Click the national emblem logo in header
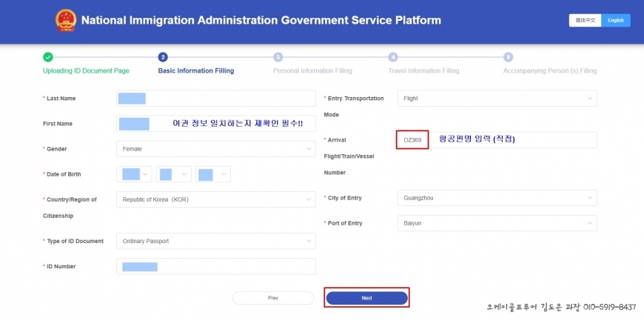Screen dimensions: 644x321 tap(64, 21)
